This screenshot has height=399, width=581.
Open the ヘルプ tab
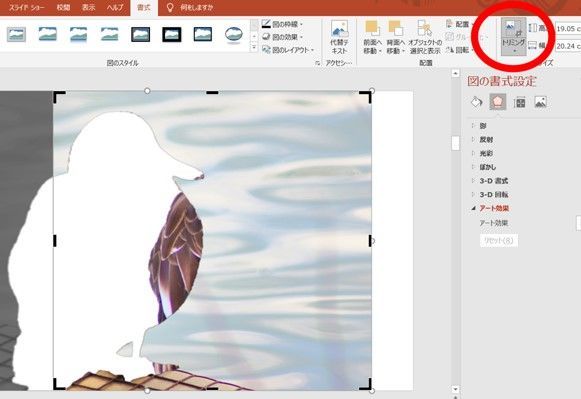[x=115, y=7]
